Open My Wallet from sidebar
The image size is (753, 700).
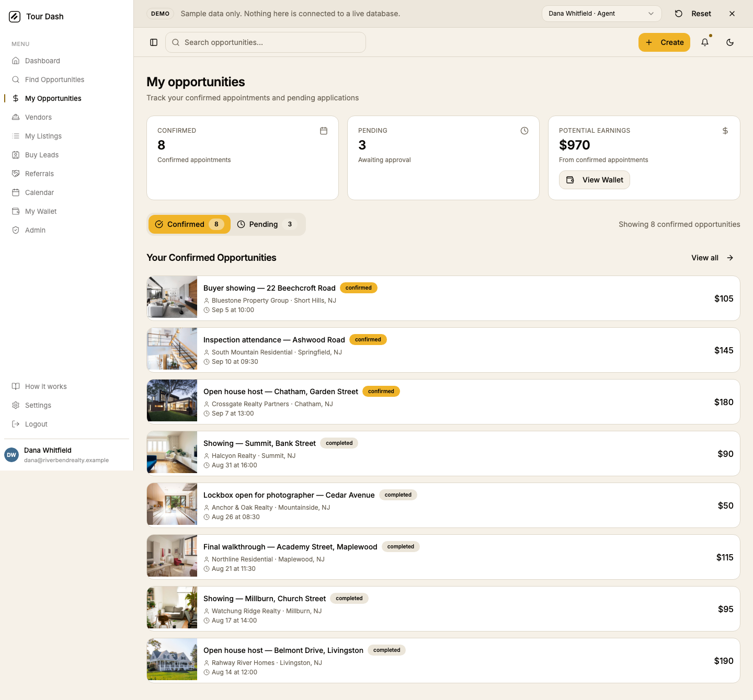point(66,211)
